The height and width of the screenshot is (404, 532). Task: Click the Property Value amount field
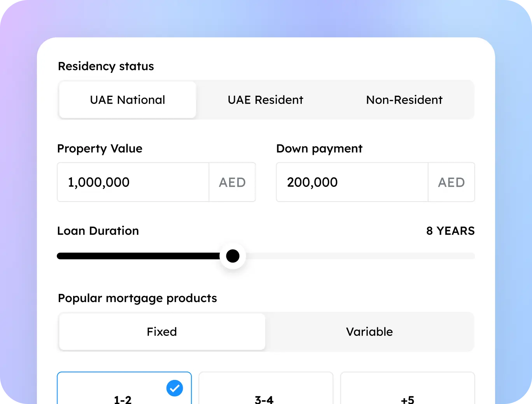pos(133,182)
